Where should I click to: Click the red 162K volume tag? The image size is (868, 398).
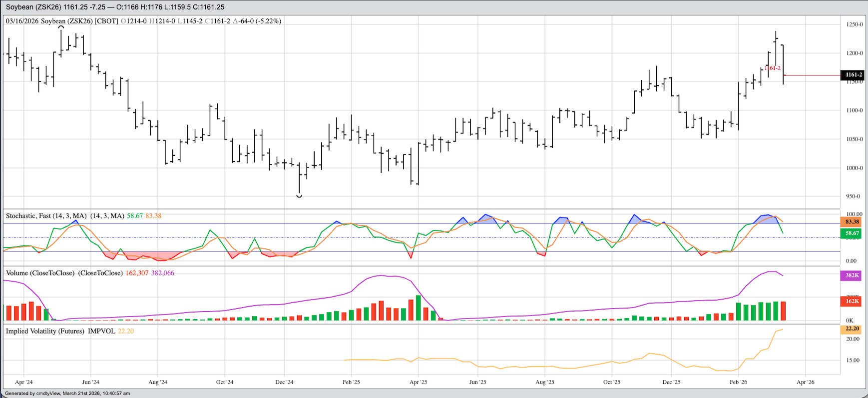852,301
